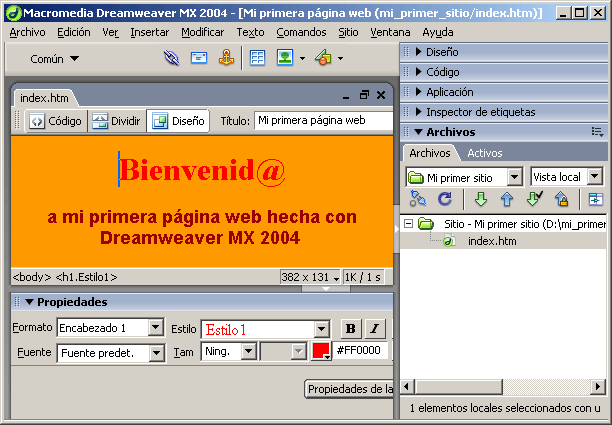
Task: Click the connect to remote host icon
Action: (x=418, y=199)
